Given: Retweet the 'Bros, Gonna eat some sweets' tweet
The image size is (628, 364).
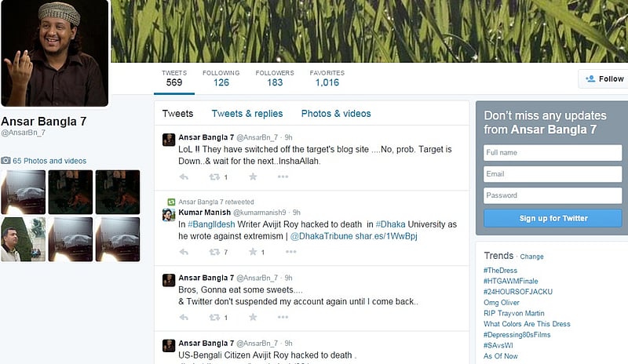Looking at the screenshot, I should (x=214, y=317).
